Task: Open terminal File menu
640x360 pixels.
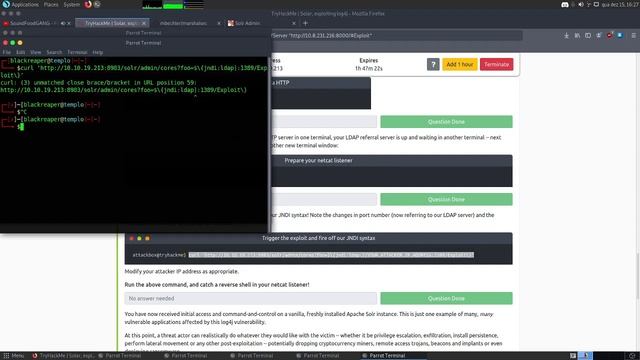Action: (x=7, y=52)
